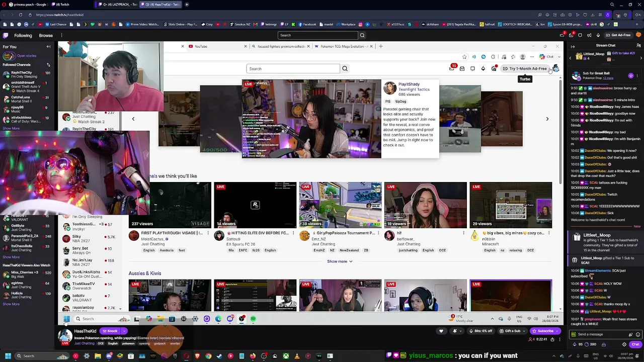This screenshot has width=644, height=362.
Task: Open PlayItShady channel name link
Action: (x=409, y=84)
